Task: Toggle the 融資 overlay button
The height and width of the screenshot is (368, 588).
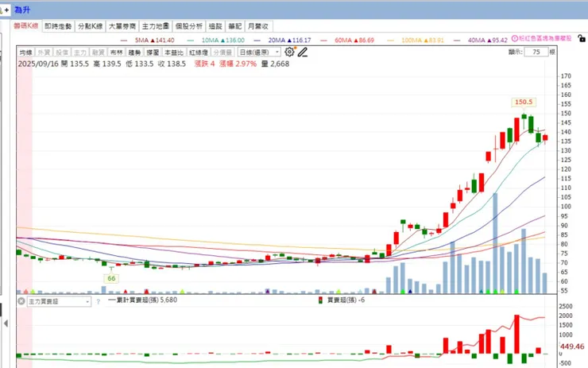Action: coord(99,52)
